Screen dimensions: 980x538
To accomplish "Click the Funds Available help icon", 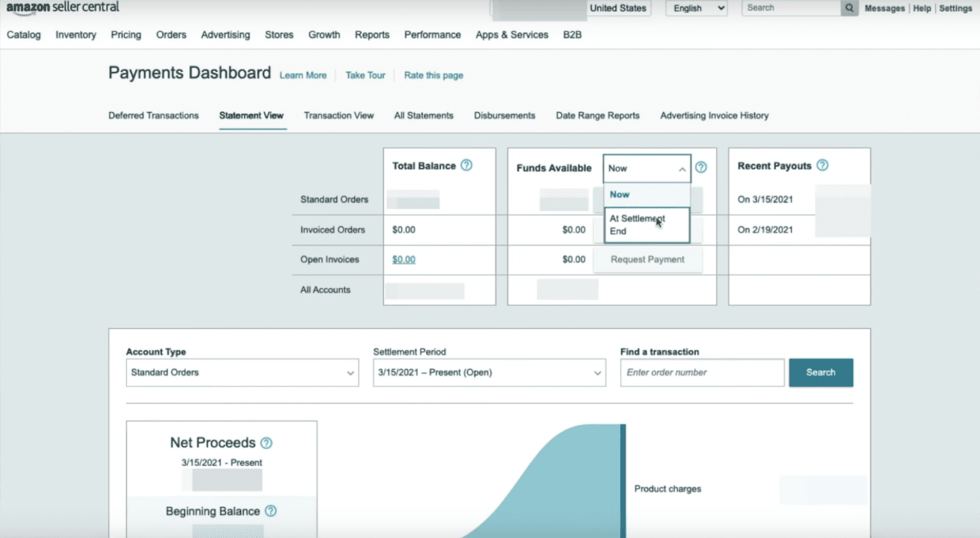I will (701, 167).
